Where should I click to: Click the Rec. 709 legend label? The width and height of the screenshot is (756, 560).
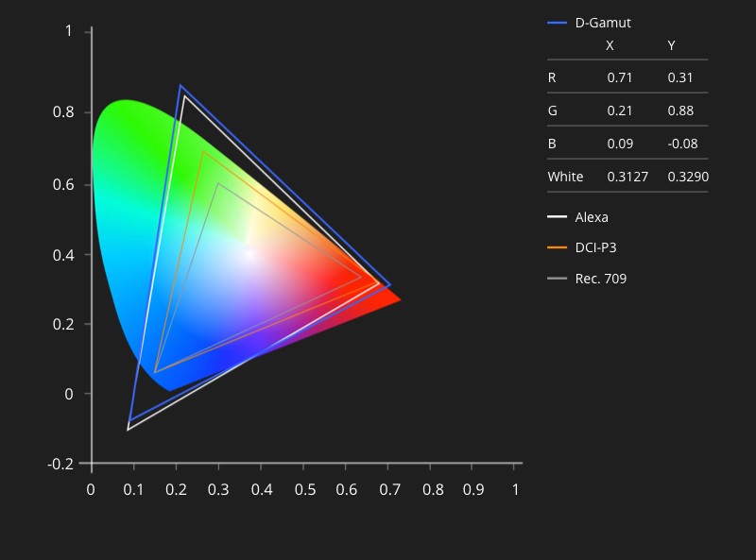point(600,279)
